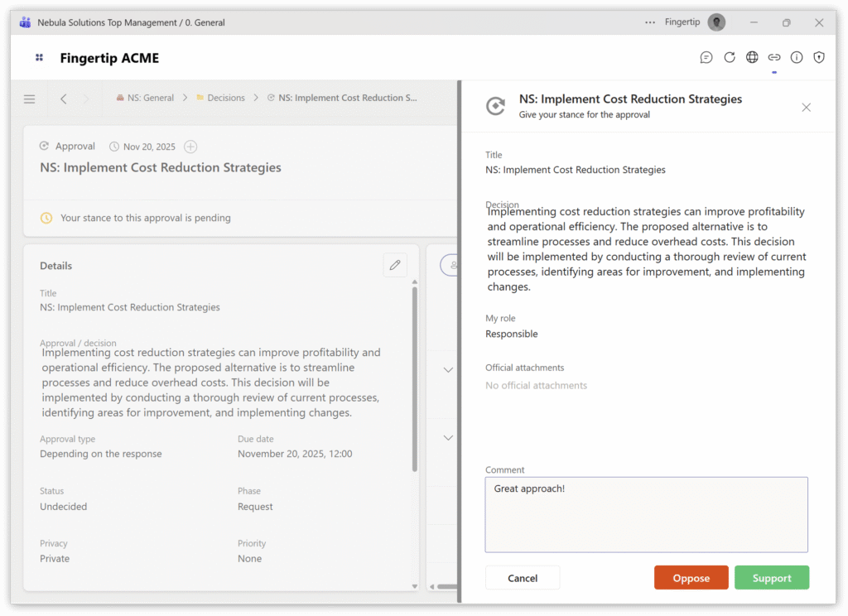Image resolution: width=848 pixels, height=616 pixels.
Task: Navigate to NS: General breadcrumb
Action: pos(150,98)
